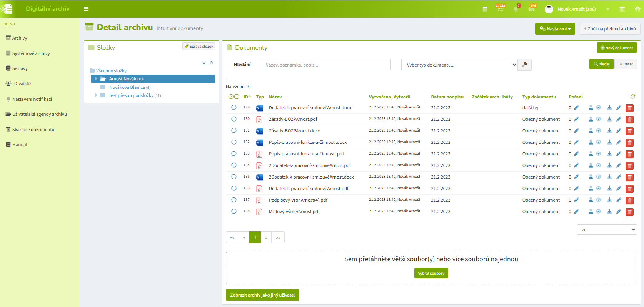Toggle eye preview for Popis-pracovní-funkce-a-činnosti.docx
This screenshot has width=644, height=307.
[x=599, y=142]
